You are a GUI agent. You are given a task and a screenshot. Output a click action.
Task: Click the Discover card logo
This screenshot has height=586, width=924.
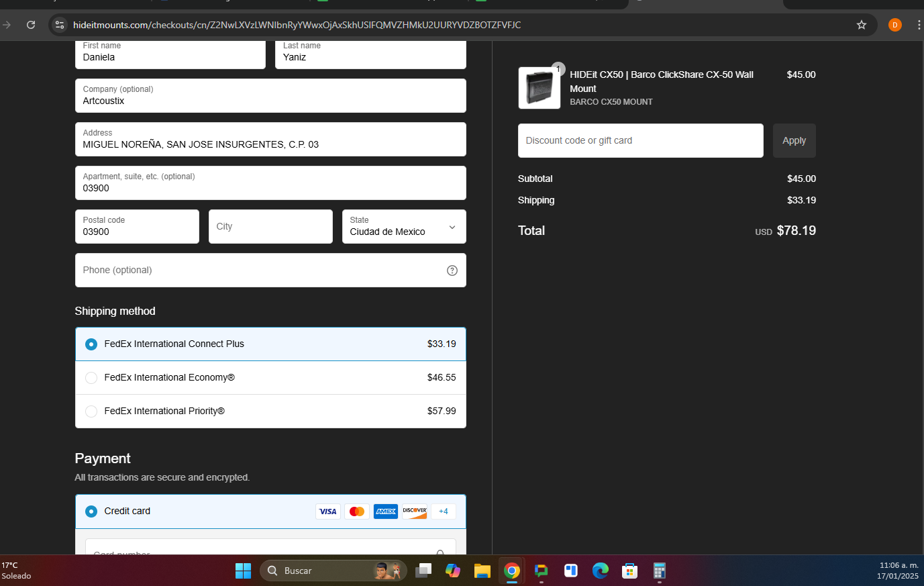(x=415, y=511)
